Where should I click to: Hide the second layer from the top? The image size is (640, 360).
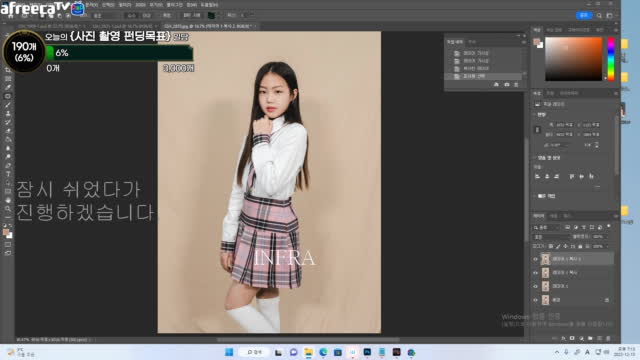click(536, 273)
